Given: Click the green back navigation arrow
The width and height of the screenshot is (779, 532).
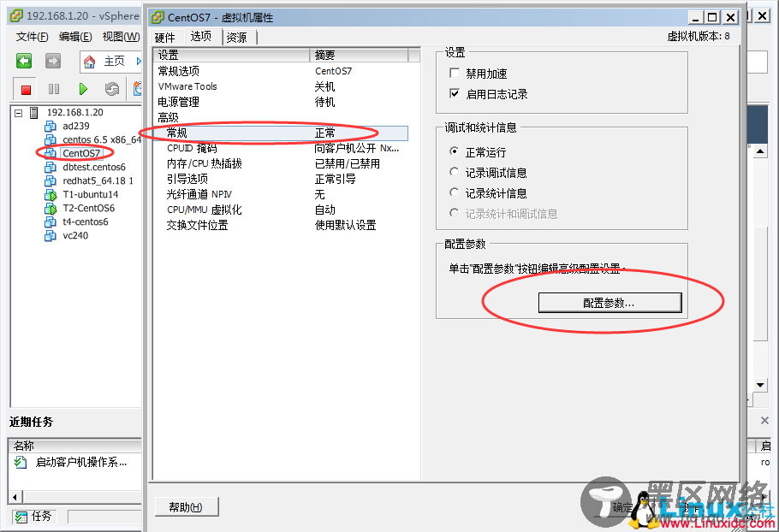Looking at the screenshot, I should [x=24, y=61].
